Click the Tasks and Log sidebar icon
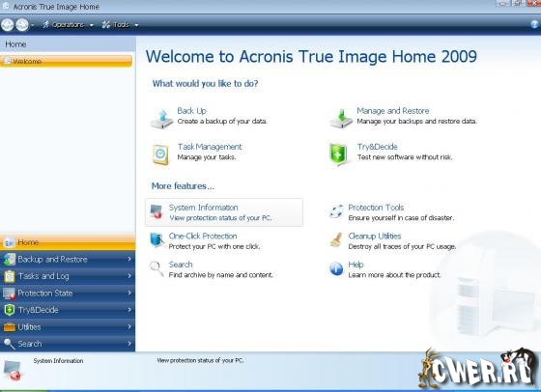Image resolution: width=541 pixels, height=392 pixels. coord(10,276)
